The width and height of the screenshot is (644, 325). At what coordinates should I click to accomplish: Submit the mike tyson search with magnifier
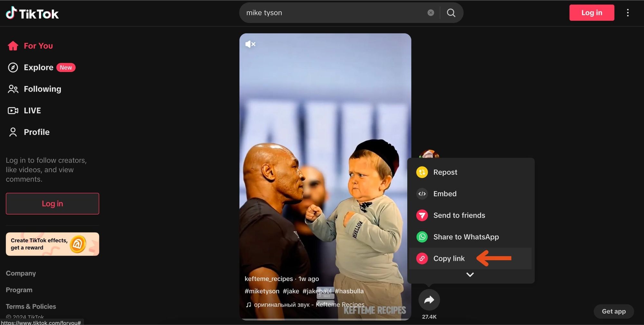coord(451,13)
